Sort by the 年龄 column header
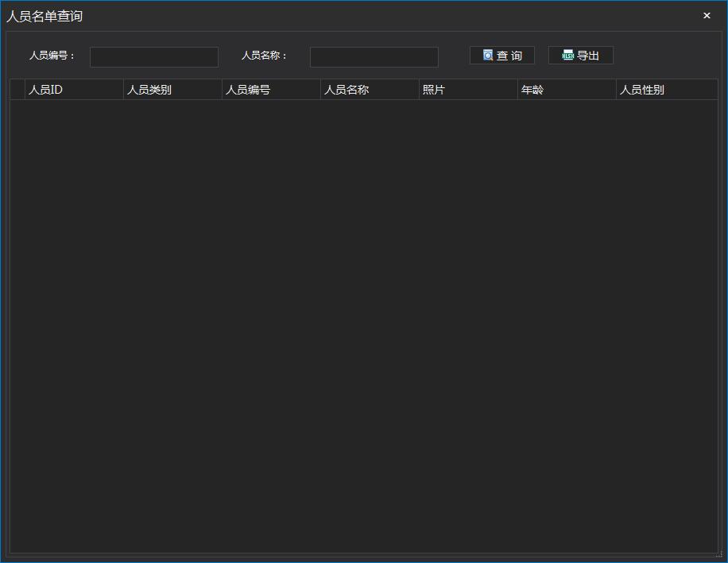The width and height of the screenshot is (728, 563). click(567, 90)
